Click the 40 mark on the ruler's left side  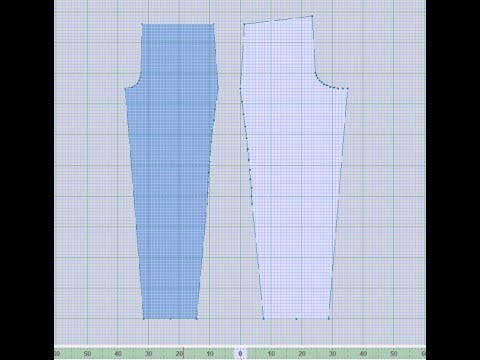point(118,353)
